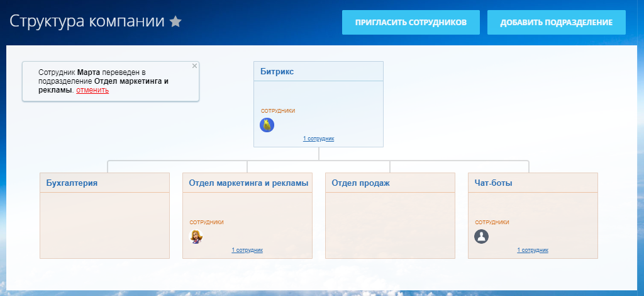Image resolution: width=644 pixels, height=296 pixels.
Task: Open Марта's avatar in Отдел маркетинга и рекламы
Action: point(196,236)
